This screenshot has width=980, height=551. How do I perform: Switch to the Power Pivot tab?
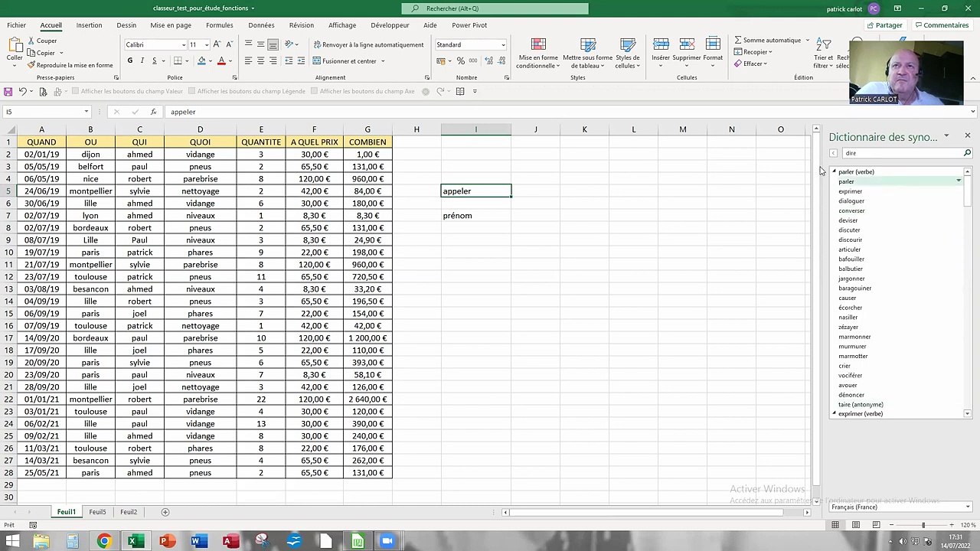pyautogui.click(x=469, y=25)
